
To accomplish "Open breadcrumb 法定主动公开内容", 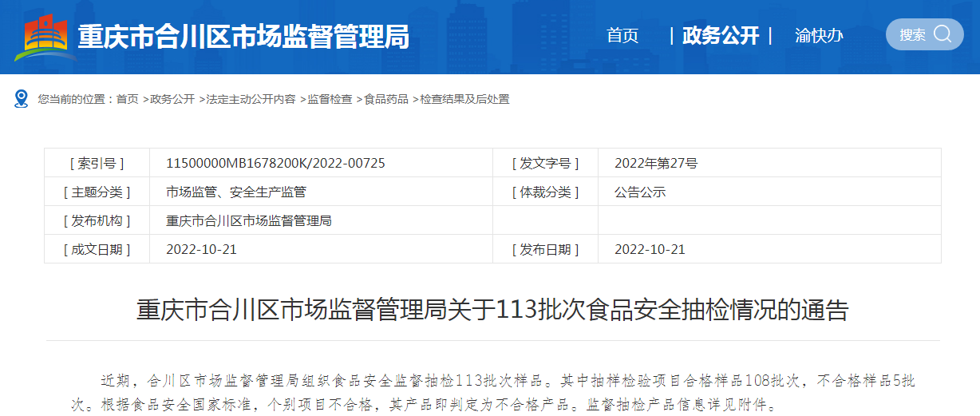I will point(251,99).
